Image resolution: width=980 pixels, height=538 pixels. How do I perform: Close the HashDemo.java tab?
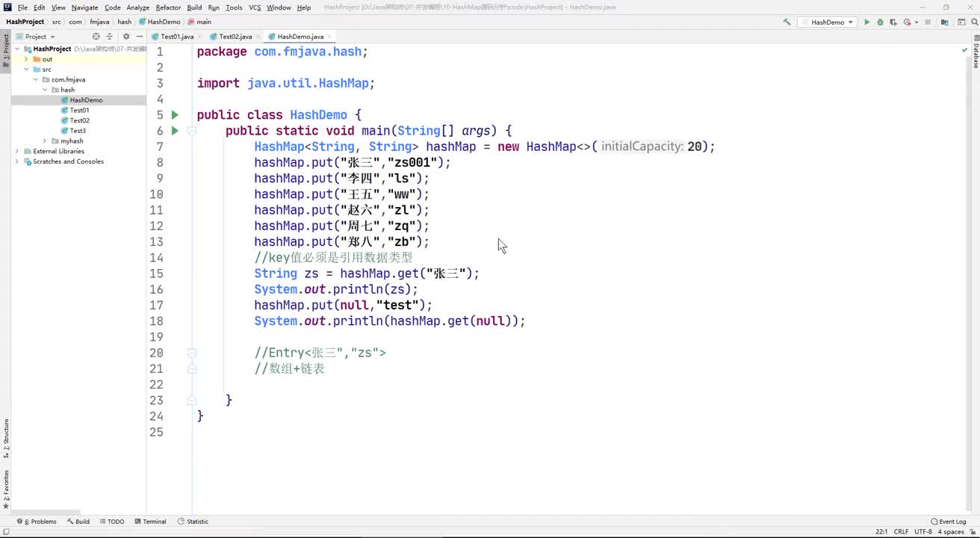[329, 37]
